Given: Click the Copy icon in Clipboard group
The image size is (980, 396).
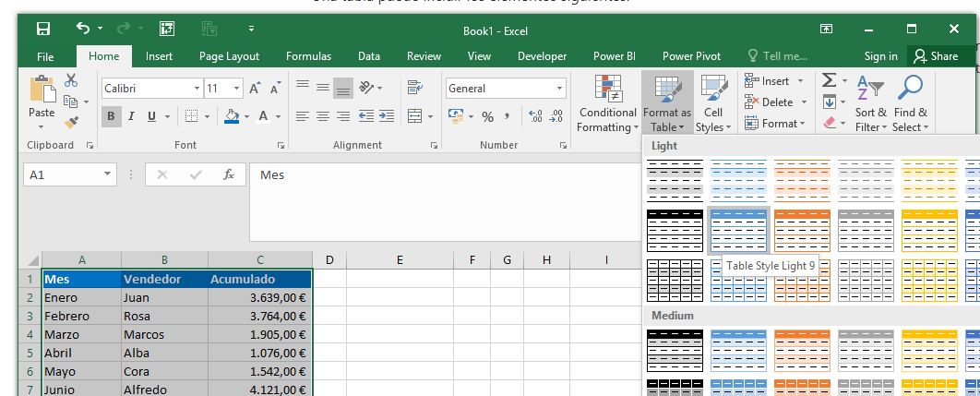Looking at the screenshot, I should pyautogui.click(x=71, y=102).
